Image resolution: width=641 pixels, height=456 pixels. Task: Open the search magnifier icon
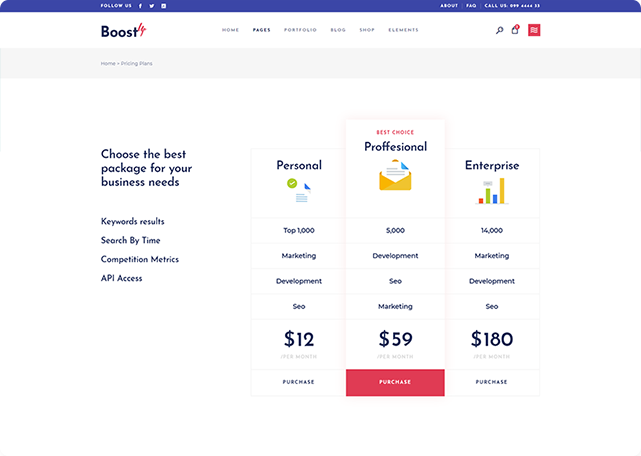500,30
